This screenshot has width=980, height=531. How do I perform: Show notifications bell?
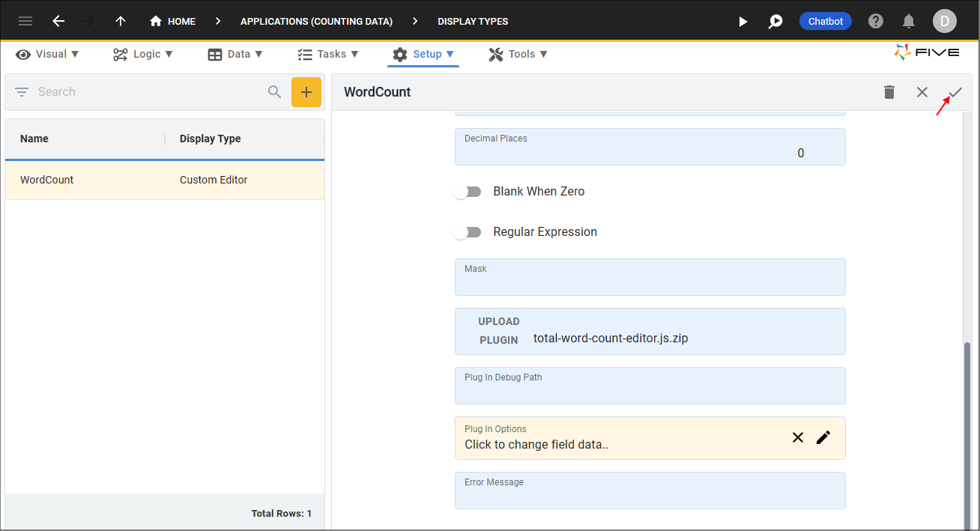pyautogui.click(x=909, y=21)
